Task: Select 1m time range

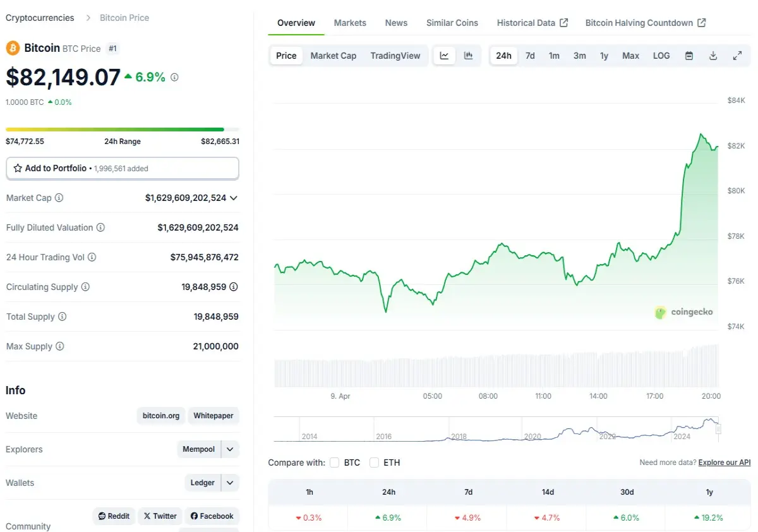Action: pos(554,56)
